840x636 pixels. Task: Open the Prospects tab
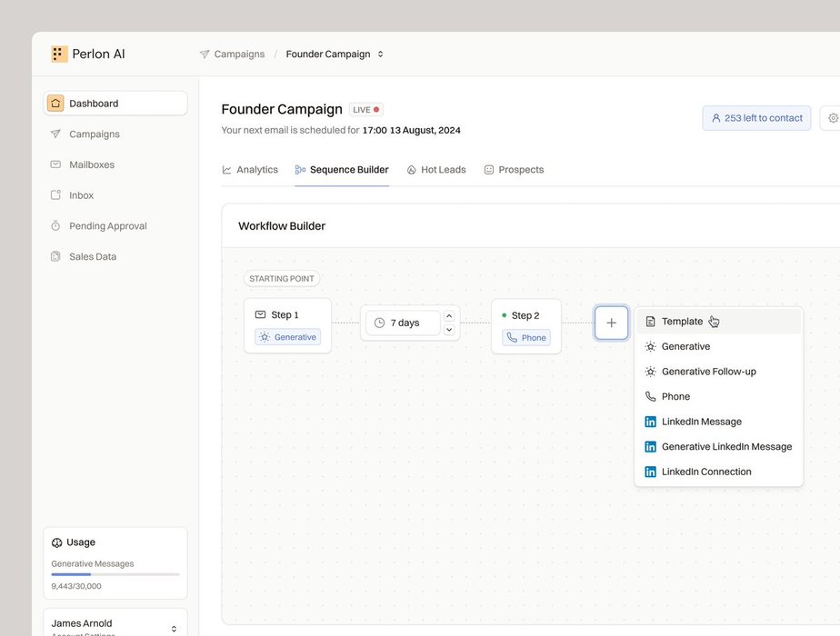514,170
